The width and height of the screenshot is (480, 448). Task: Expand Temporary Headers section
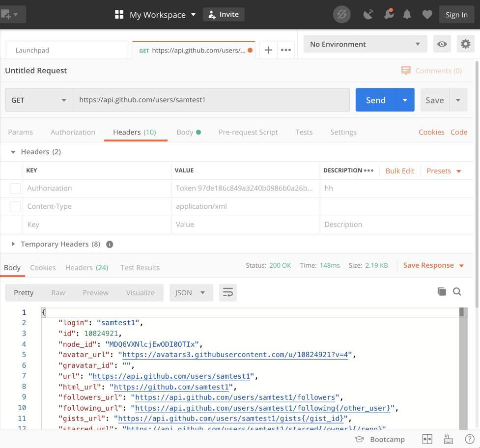click(x=13, y=244)
